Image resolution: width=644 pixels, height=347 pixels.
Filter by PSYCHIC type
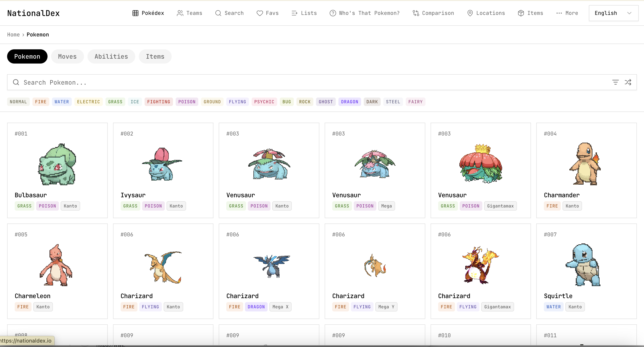tap(264, 102)
